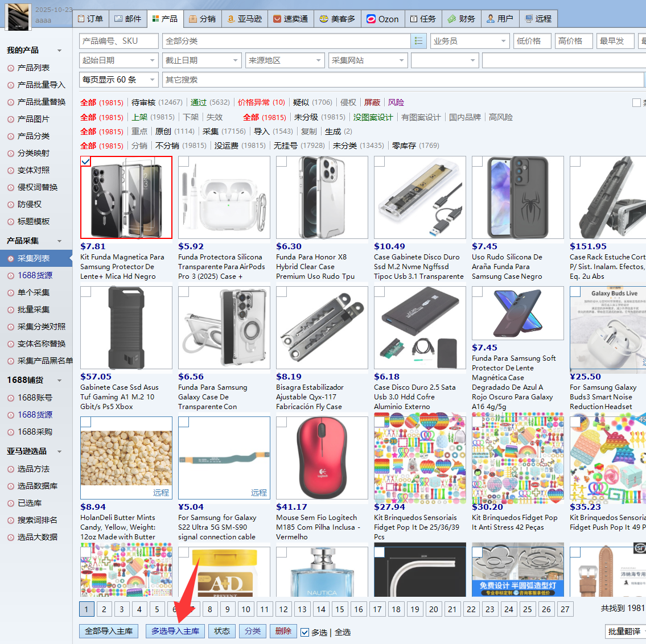Check the Logitech mouse product checkbox
The image size is (646, 644).
point(282,422)
